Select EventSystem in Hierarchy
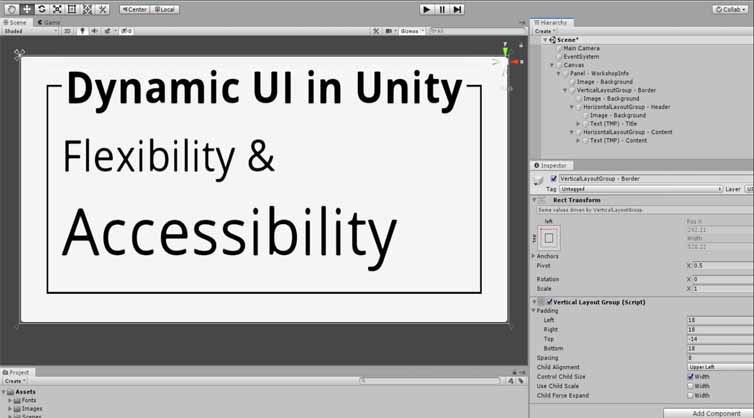This screenshot has height=418, width=754. 581,56
